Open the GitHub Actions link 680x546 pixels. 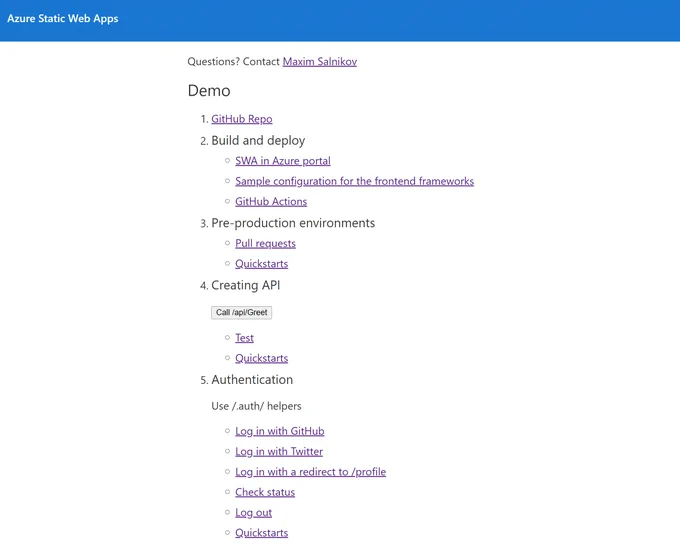click(x=271, y=201)
